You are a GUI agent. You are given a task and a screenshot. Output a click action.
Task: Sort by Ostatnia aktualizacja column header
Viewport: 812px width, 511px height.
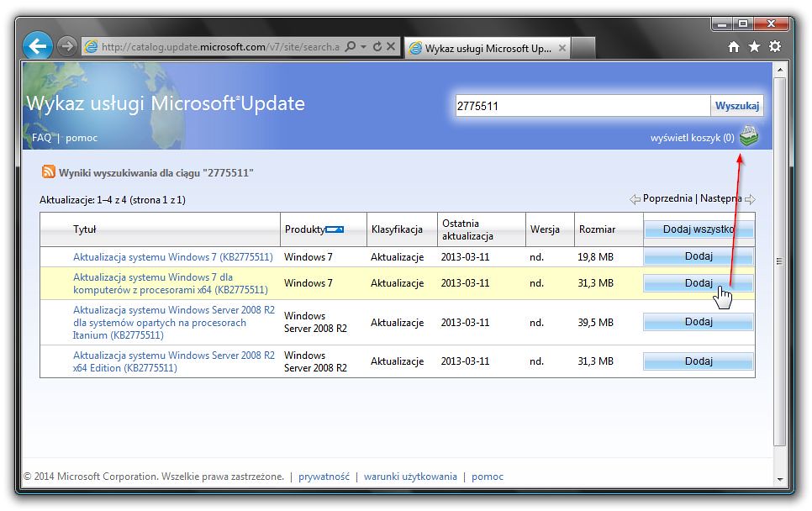point(467,229)
